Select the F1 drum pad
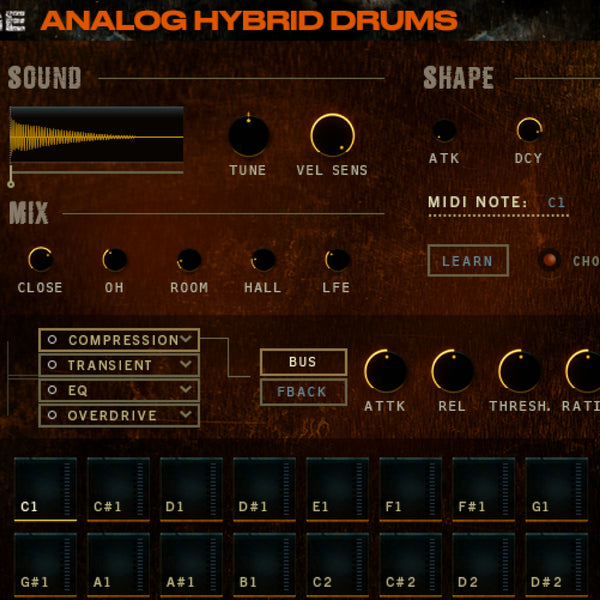This screenshot has width=600, height=600. point(411,489)
